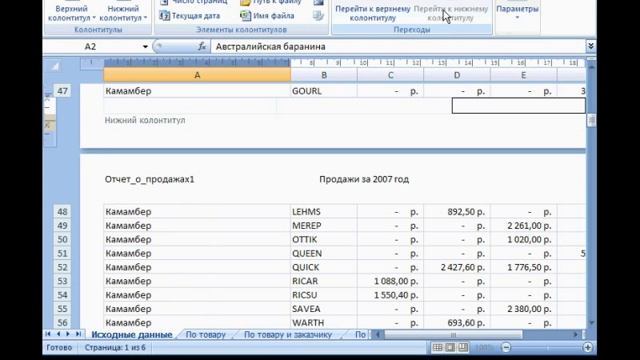Click the format picture icon next to Имя файла

pyautogui.click(x=318, y=16)
